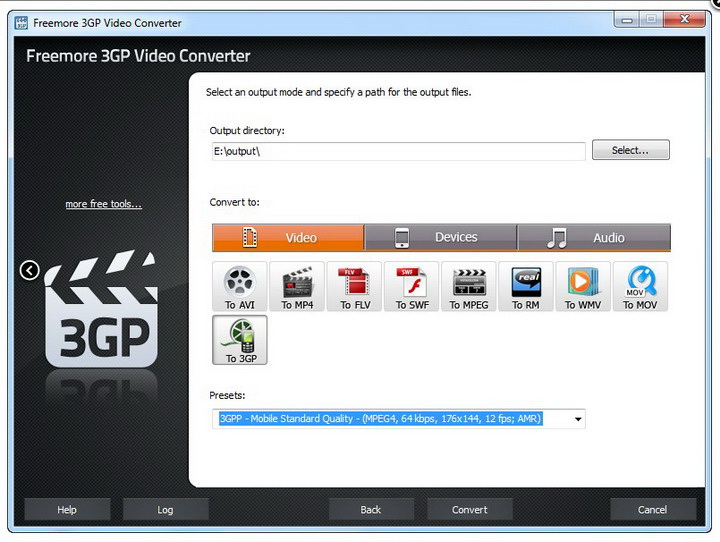Pick the To RM RealMedia format
The width and height of the screenshot is (720, 542).
click(526, 287)
